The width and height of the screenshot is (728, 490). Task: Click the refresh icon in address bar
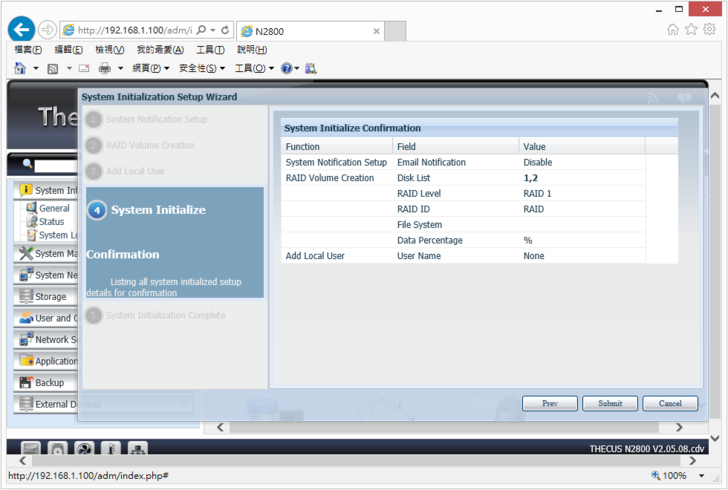tap(225, 30)
